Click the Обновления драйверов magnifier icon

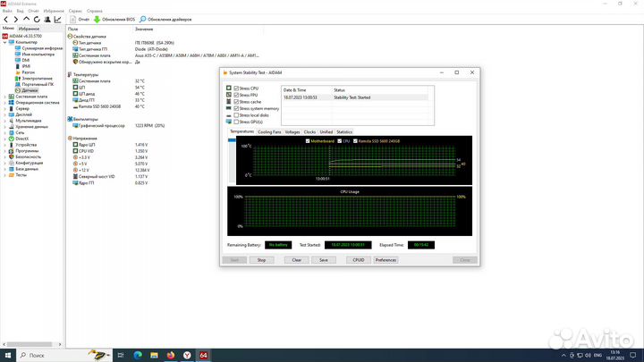tap(142, 20)
